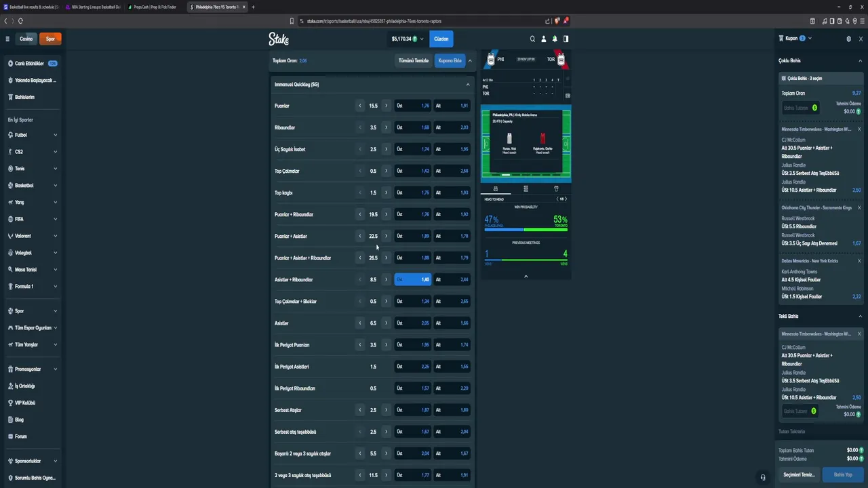Open the notifications bell icon
The image size is (868, 488).
[555, 39]
